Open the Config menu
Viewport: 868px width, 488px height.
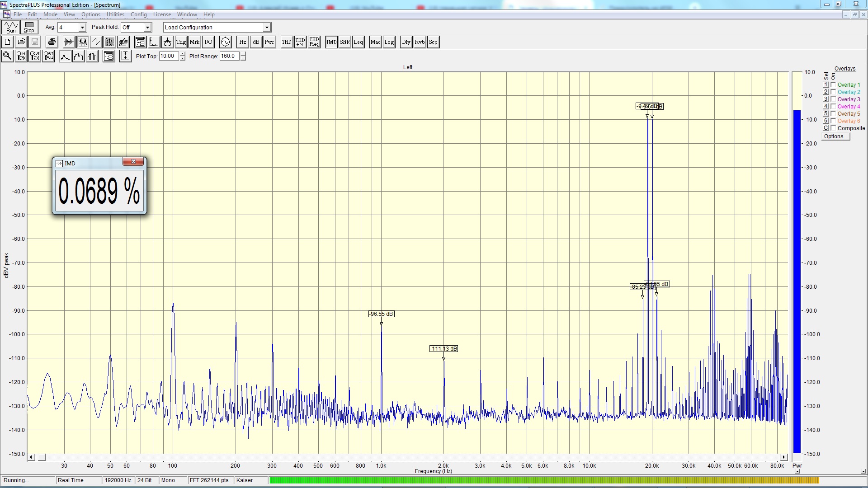point(138,14)
